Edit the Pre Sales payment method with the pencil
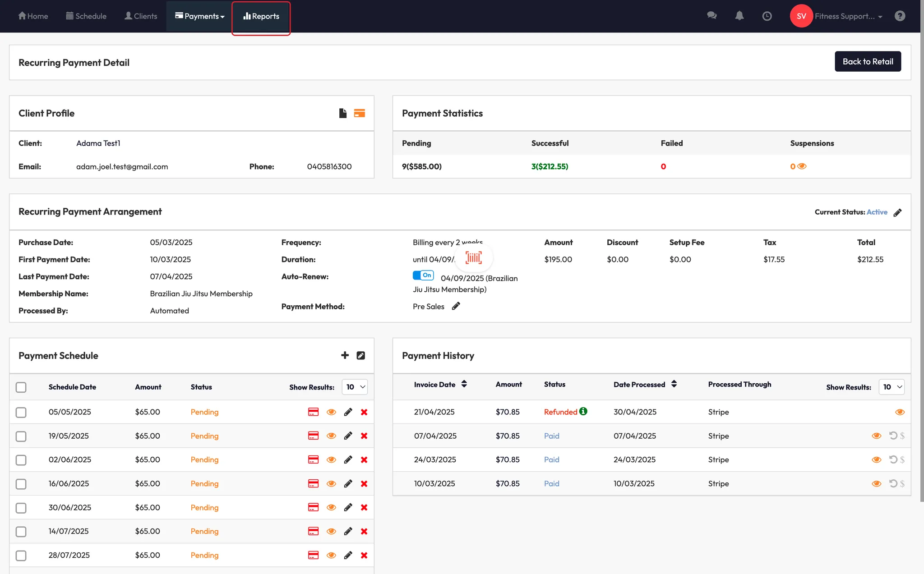Viewport: 924px width, 574px height. pos(456,306)
